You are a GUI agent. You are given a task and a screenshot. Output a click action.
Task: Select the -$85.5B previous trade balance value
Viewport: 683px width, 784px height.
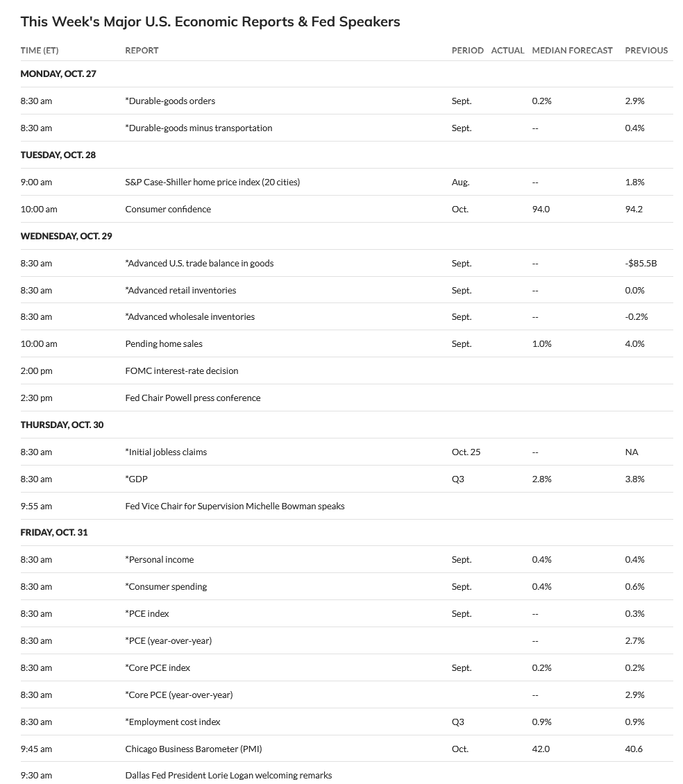641,263
